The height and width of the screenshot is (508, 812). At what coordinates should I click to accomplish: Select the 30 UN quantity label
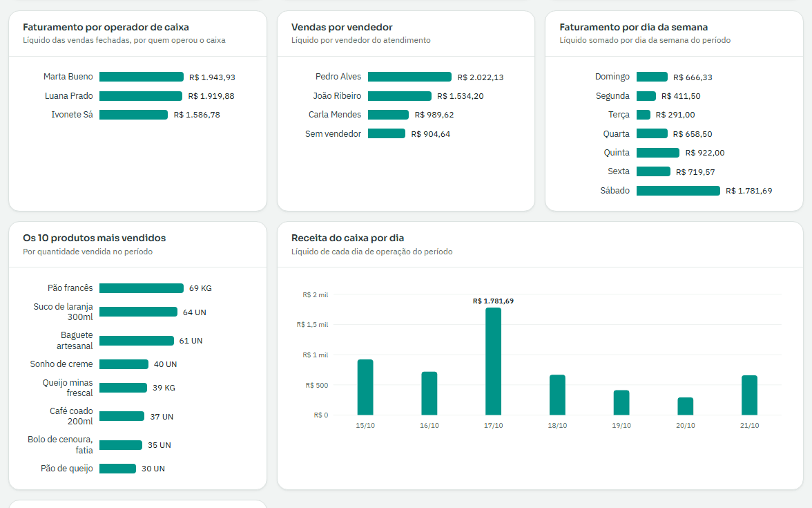pyautogui.click(x=153, y=469)
